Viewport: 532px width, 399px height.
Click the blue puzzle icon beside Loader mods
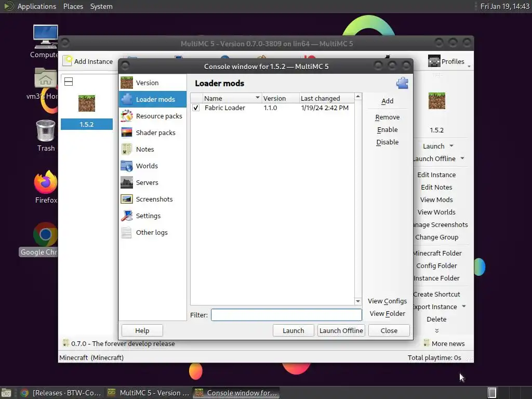127,99
